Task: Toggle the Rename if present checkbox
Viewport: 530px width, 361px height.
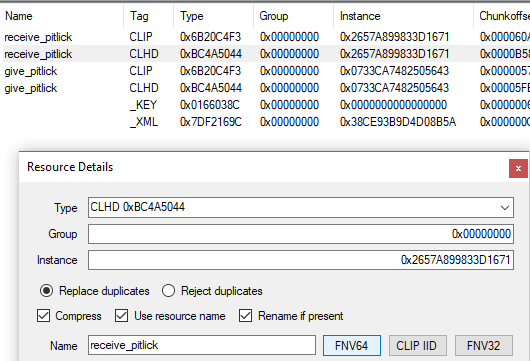Action: [245, 316]
